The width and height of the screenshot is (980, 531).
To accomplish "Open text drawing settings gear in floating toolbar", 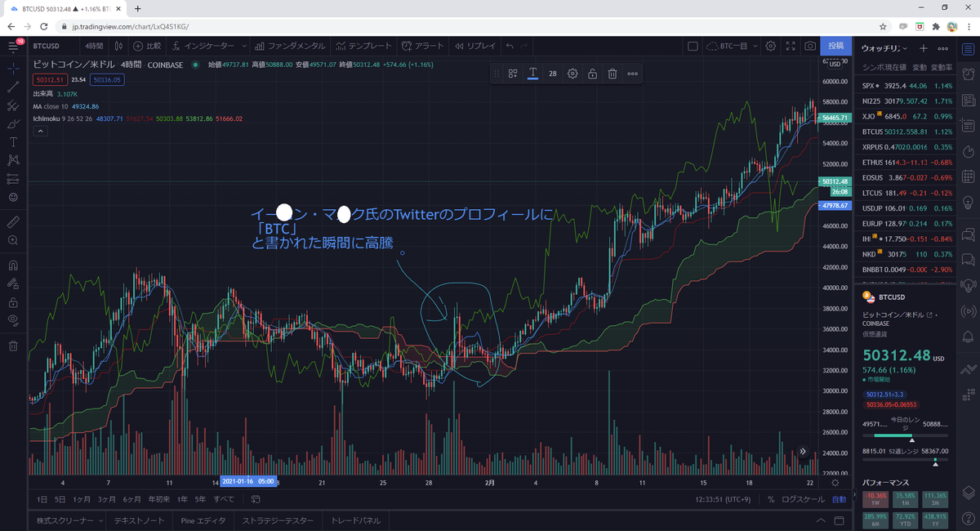I will [x=572, y=74].
